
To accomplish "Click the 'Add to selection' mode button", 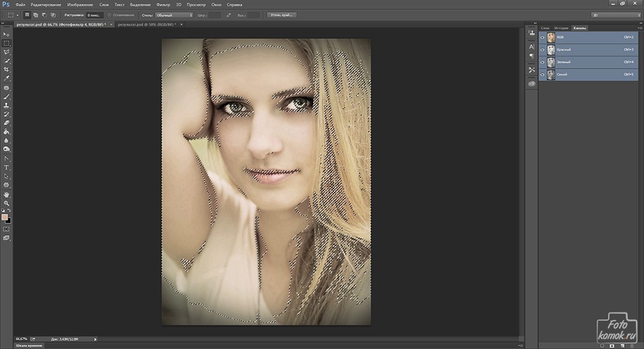I will (x=36, y=14).
